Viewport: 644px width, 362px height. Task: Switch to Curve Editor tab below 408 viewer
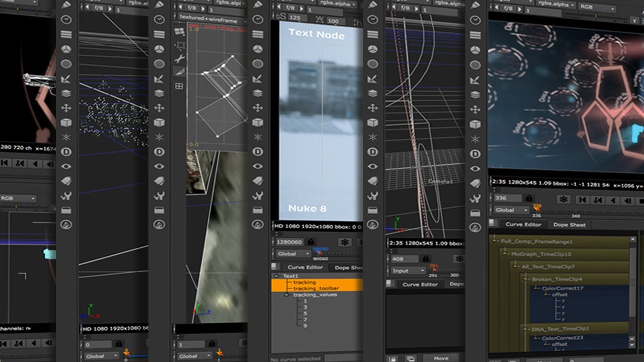pyautogui.click(x=420, y=285)
